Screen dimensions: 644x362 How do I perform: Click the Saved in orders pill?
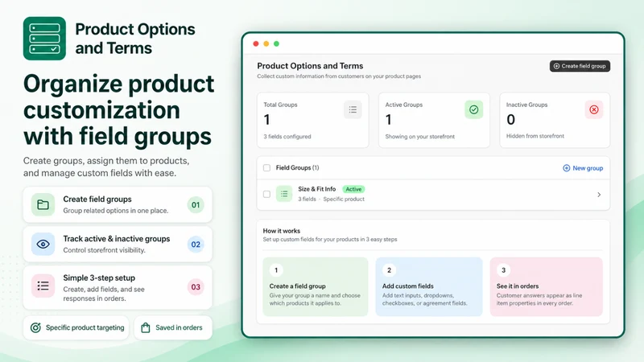(173, 327)
